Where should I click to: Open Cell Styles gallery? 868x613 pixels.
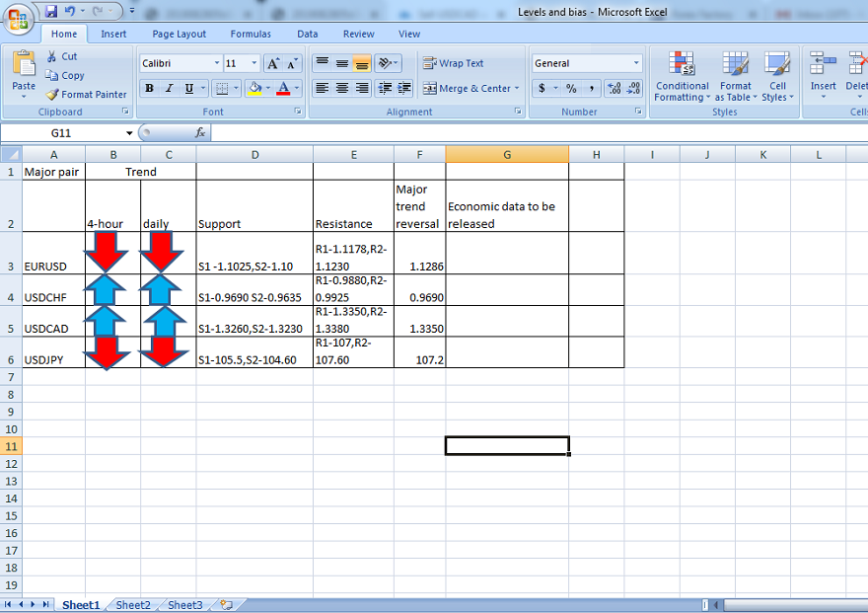click(777, 76)
